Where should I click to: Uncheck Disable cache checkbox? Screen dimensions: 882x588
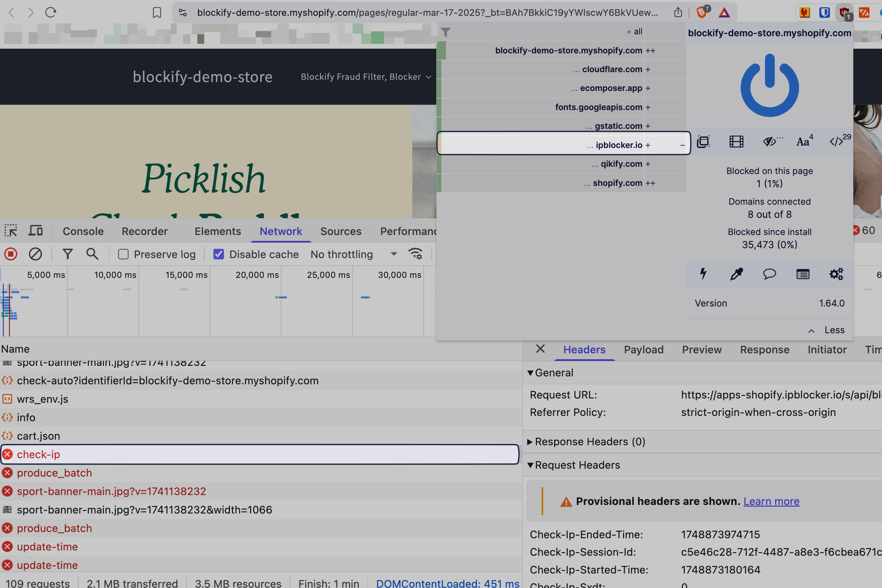(218, 254)
